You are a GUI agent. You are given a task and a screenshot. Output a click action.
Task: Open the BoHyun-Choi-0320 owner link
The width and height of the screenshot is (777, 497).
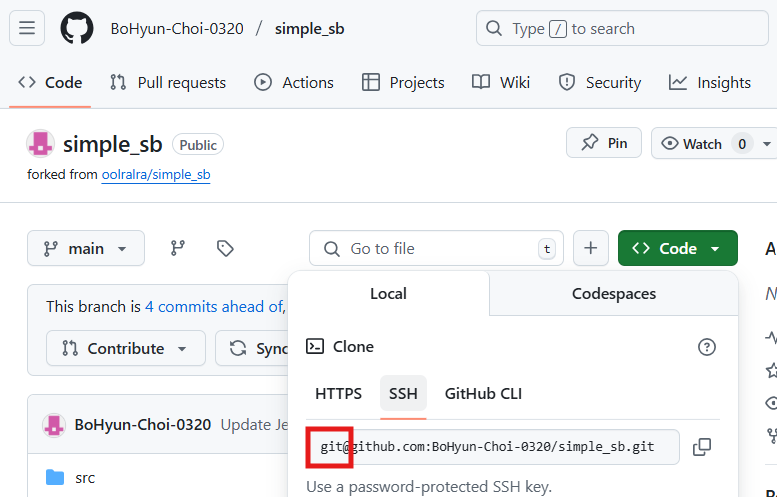click(177, 29)
